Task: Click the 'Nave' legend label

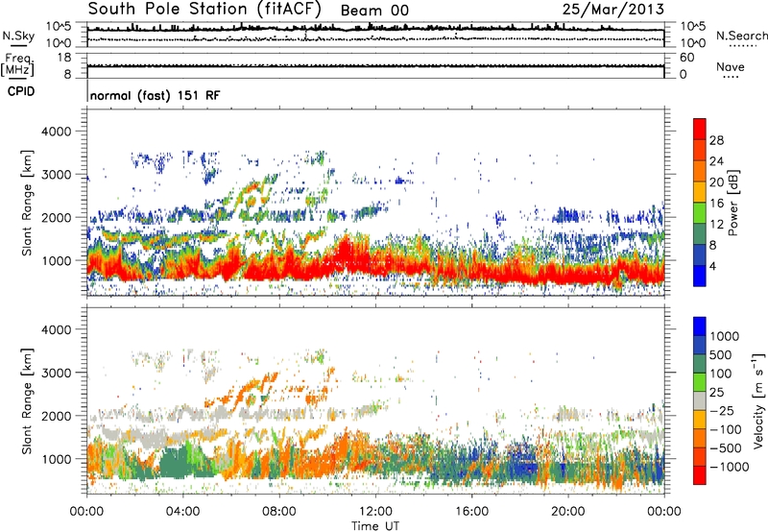Action: 731,66
